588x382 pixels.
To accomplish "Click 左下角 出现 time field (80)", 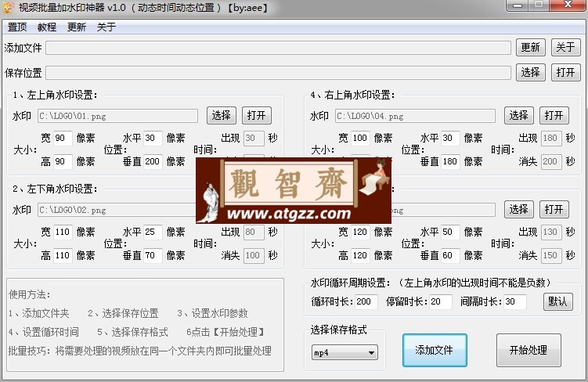I will click(x=254, y=232).
